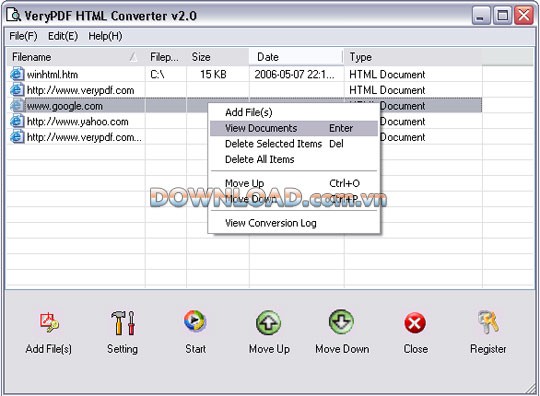Maximize the VeryPDF HTML Converter window
Screen dimensions: 540x396
502,15
